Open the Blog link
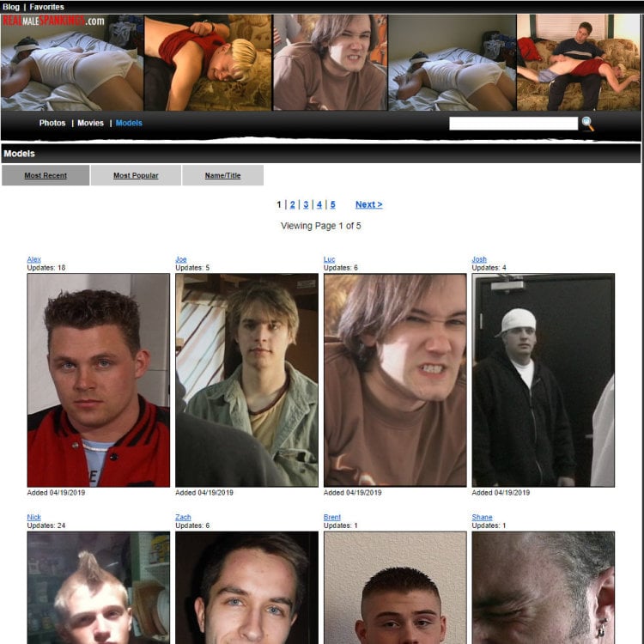The image size is (644, 644). tap(10, 7)
